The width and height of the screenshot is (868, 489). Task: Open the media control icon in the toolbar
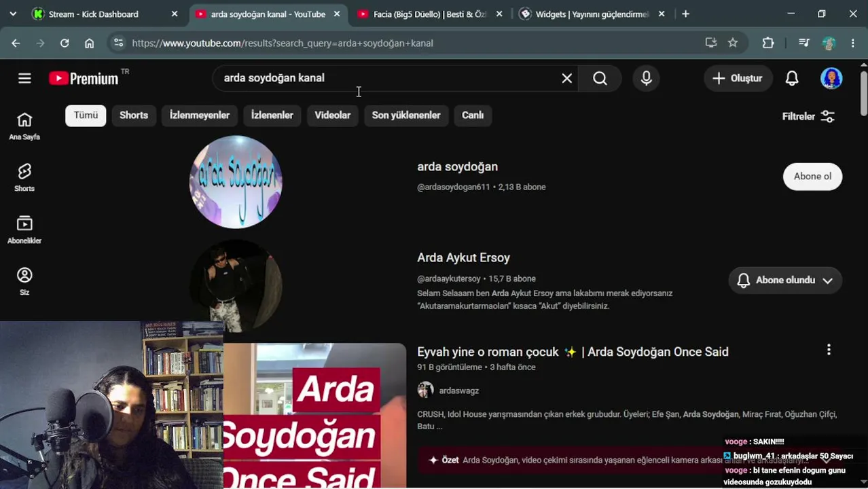(804, 43)
